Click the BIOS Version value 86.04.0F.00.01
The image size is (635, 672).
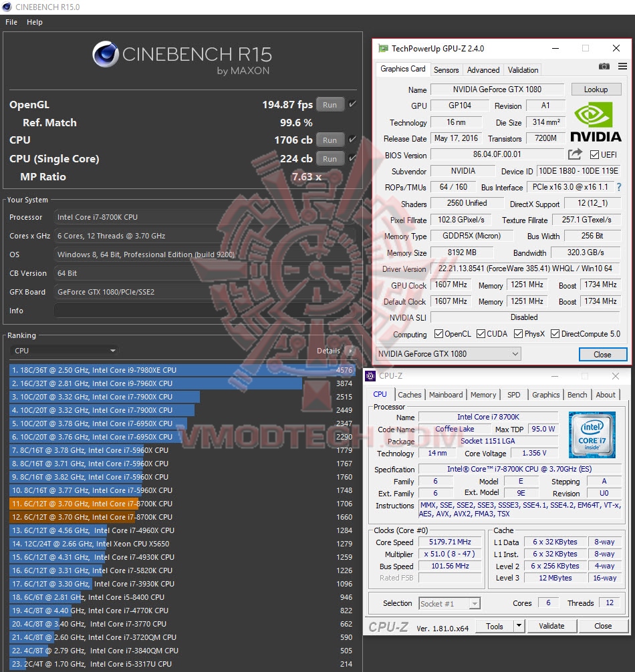point(497,154)
